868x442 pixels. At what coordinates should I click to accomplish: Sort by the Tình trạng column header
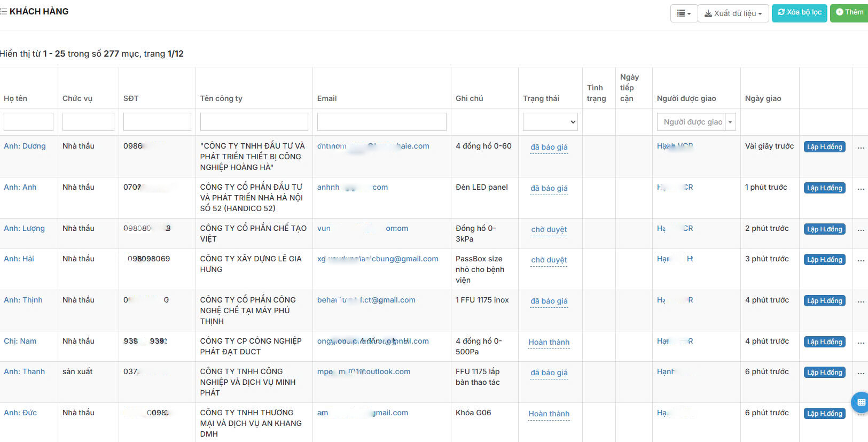click(596, 93)
